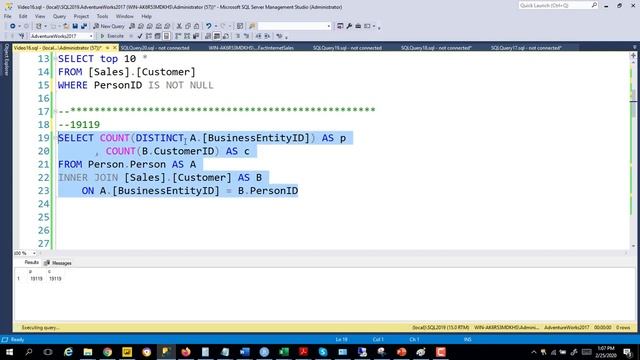This screenshot has height=360, width=640.
Task: Open Firefox from the taskbar
Action: (186, 352)
